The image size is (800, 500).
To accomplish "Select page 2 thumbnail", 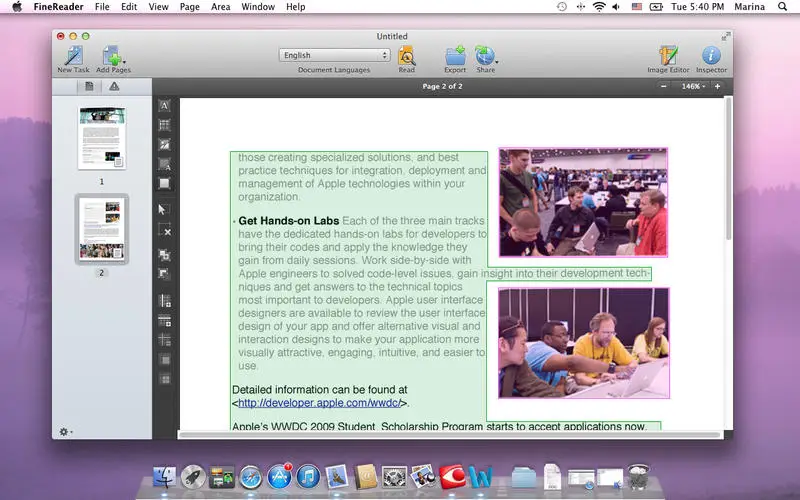I will pyautogui.click(x=102, y=229).
